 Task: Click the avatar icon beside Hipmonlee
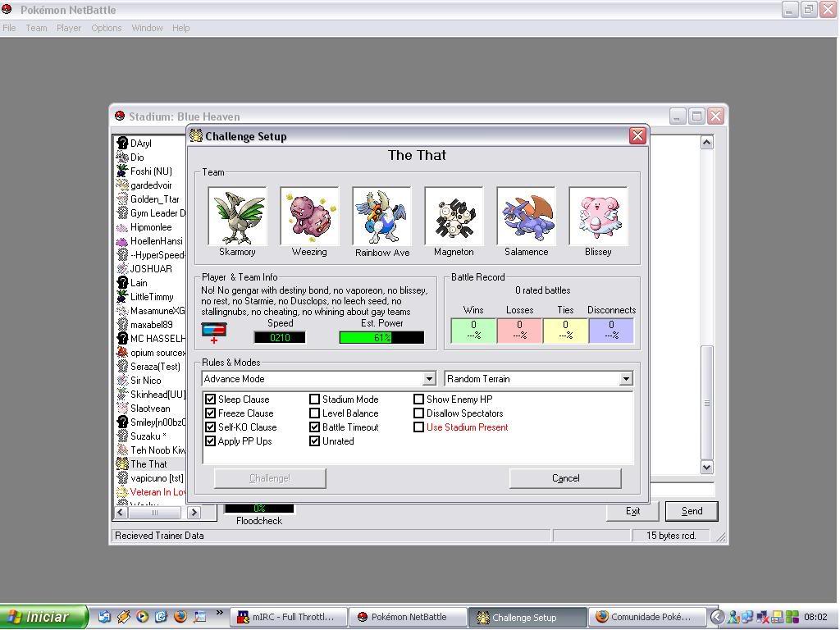tap(122, 227)
